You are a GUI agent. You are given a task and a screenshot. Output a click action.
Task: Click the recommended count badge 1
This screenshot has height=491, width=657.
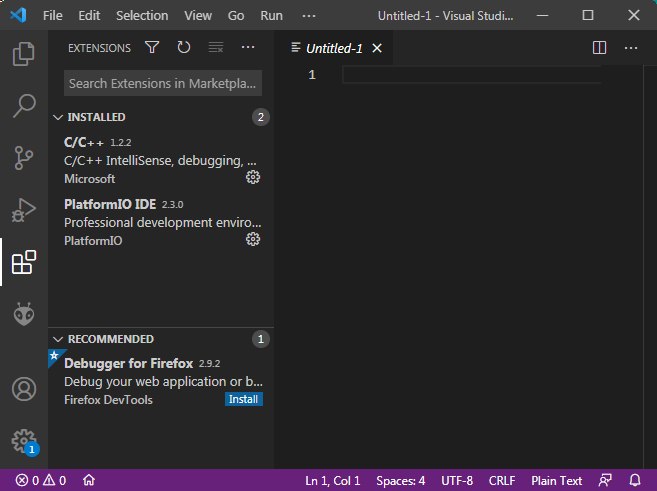[261, 339]
